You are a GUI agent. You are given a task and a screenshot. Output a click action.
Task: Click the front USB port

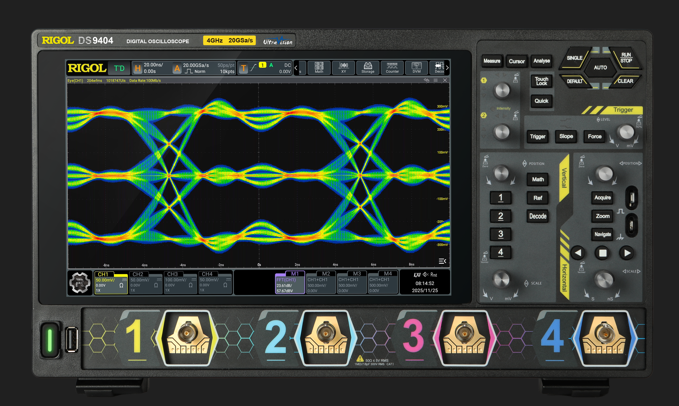[x=71, y=340]
